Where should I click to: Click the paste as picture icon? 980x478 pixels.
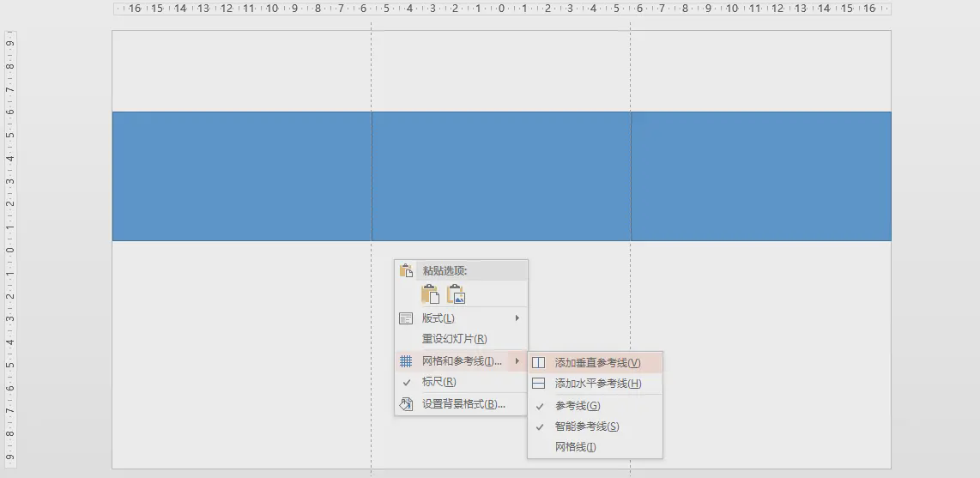tap(456, 294)
